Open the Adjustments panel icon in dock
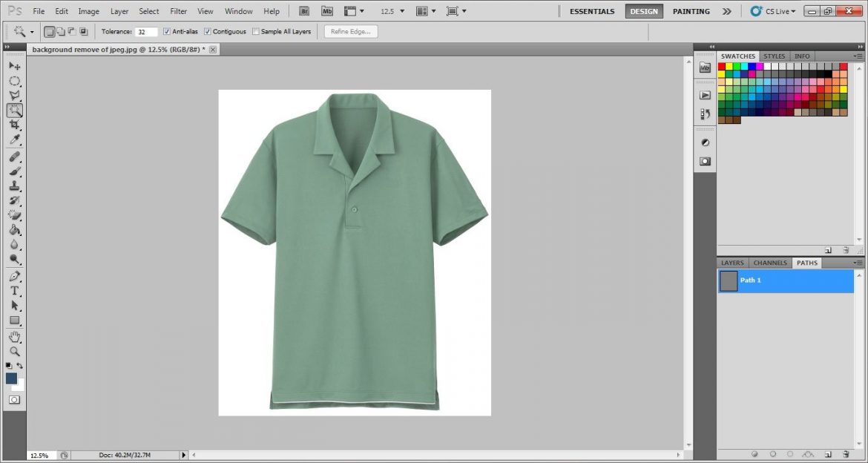Screen dimensions: 868x463 pyautogui.click(x=705, y=142)
